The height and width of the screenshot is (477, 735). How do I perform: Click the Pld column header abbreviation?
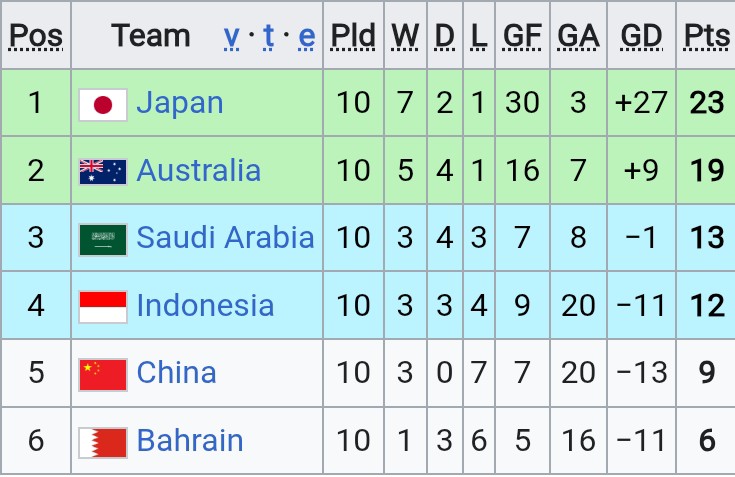[353, 36]
